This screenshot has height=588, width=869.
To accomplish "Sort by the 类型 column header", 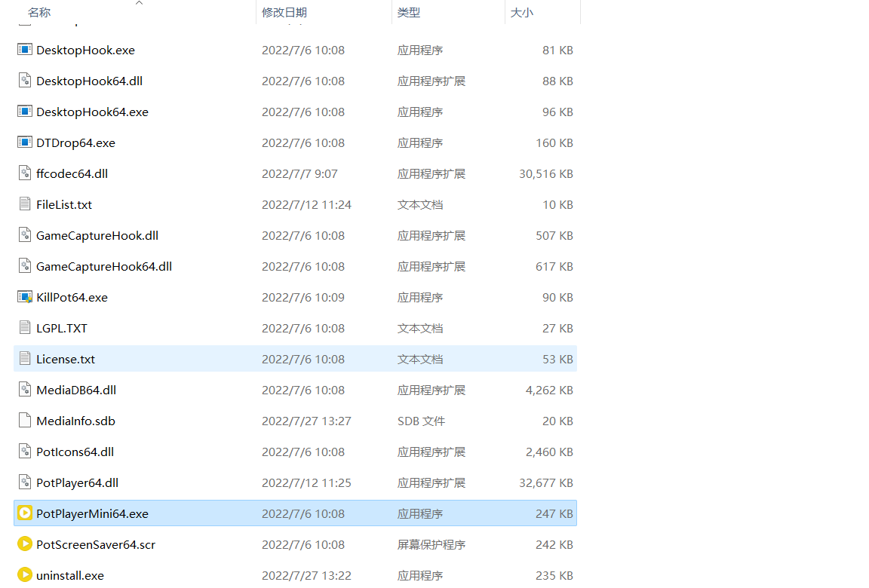I will pyautogui.click(x=409, y=12).
